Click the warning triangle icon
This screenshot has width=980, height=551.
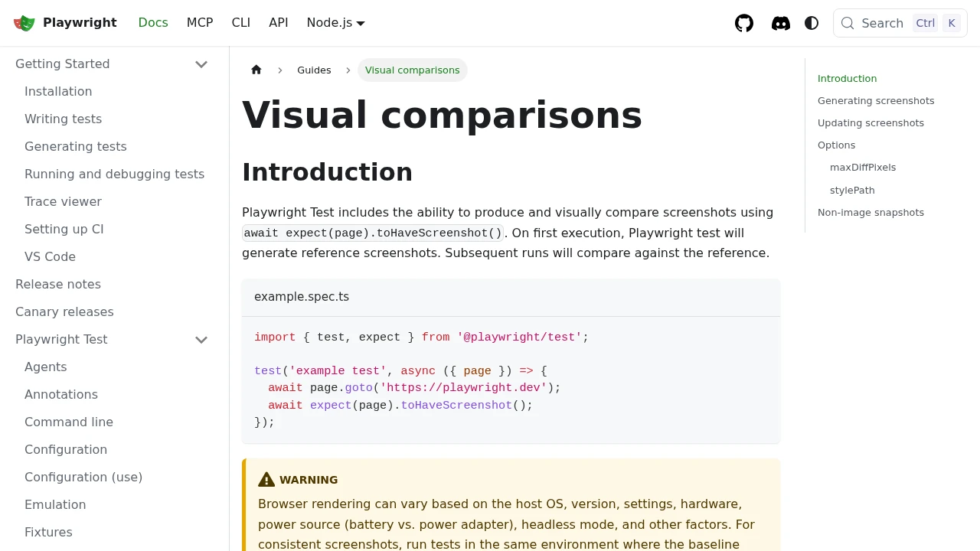coord(266,480)
